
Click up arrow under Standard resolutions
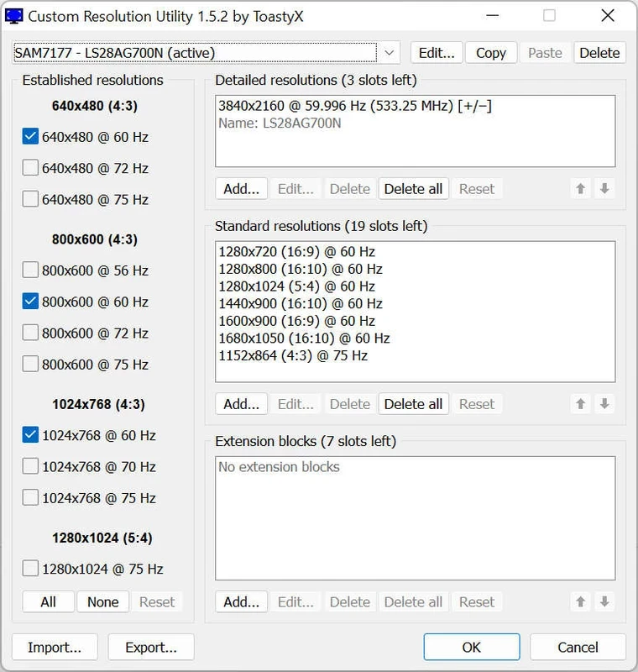[x=580, y=404]
